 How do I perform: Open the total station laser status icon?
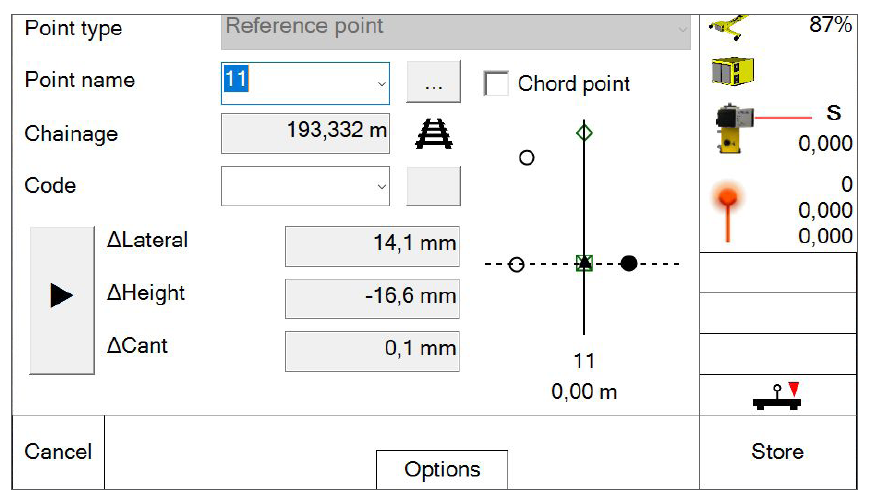point(734,128)
